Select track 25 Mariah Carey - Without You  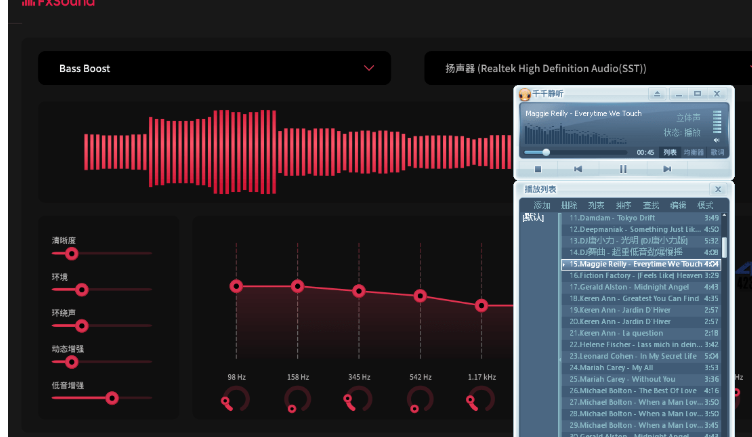point(641,379)
